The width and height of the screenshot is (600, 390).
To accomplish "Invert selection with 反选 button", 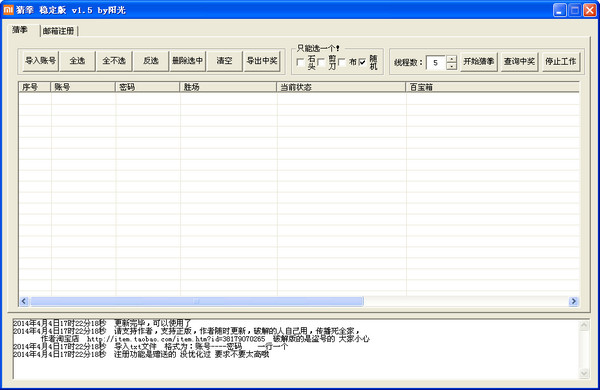I will click(150, 61).
